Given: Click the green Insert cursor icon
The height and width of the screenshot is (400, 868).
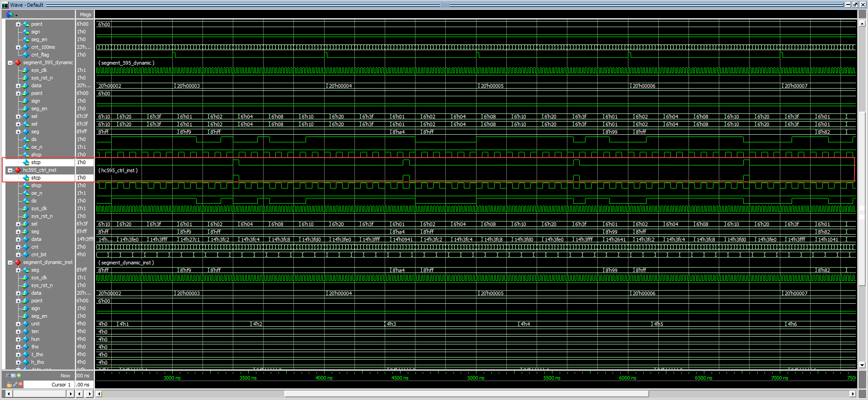Looking at the screenshot, I should pyautogui.click(x=19, y=376).
